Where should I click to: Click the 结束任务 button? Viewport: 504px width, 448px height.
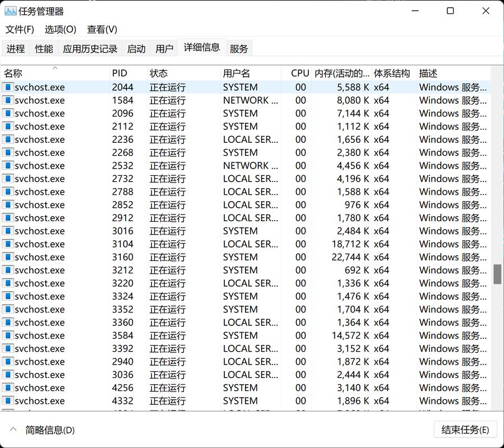pyautogui.click(x=465, y=429)
